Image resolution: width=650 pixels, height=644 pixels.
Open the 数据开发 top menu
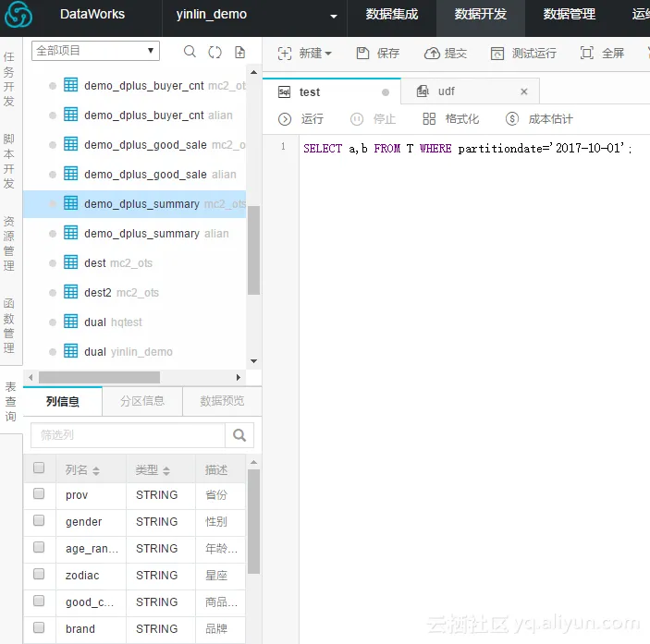click(481, 14)
